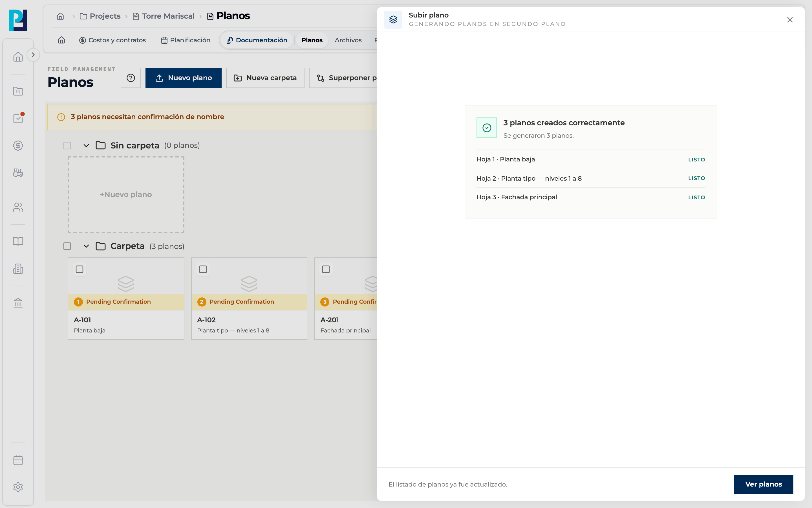Open the A-102 Planta tipo plan card
812x508 pixels.
click(x=249, y=298)
